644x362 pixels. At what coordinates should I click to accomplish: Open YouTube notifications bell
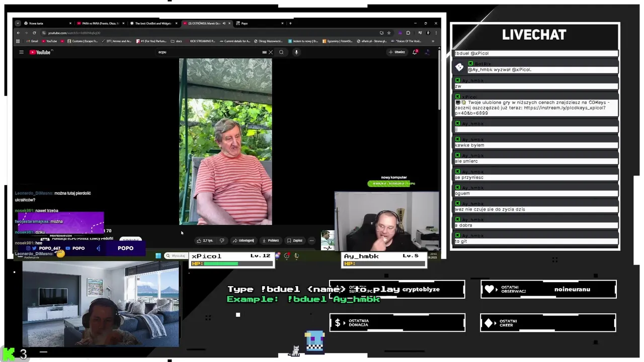coord(415,52)
